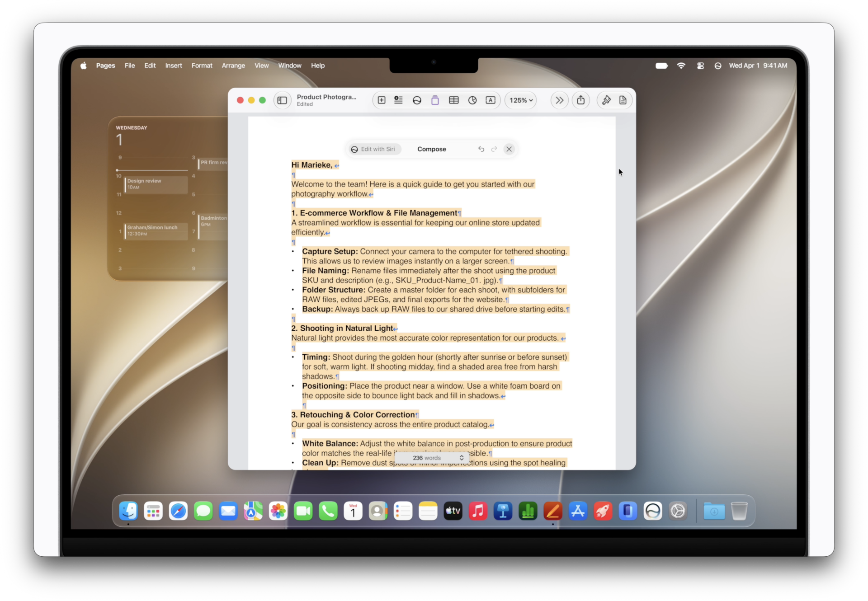Image resolution: width=868 pixels, height=601 pixels.
Task: Open Mail in the Dock
Action: [228, 511]
